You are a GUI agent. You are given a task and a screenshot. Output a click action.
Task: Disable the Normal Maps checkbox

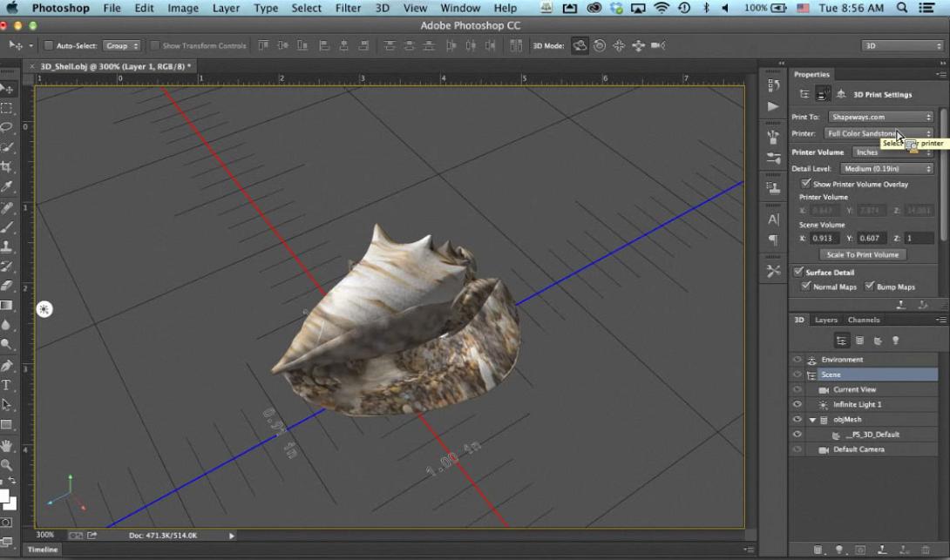[805, 286]
